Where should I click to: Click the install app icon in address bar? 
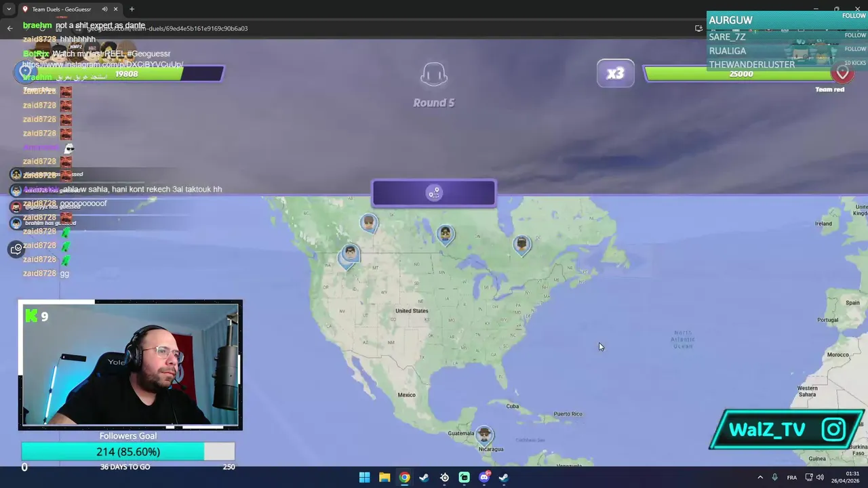(698, 28)
